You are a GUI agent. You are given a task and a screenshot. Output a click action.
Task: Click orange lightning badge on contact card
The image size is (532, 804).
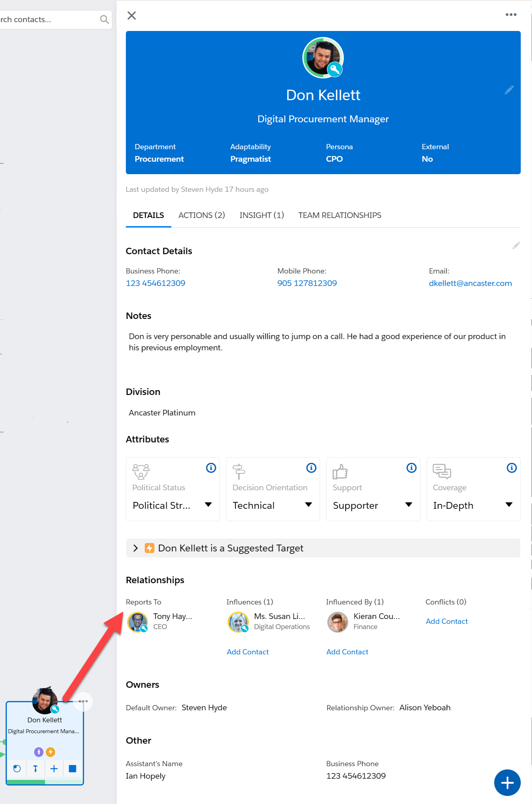pyautogui.click(x=50, y=752)
